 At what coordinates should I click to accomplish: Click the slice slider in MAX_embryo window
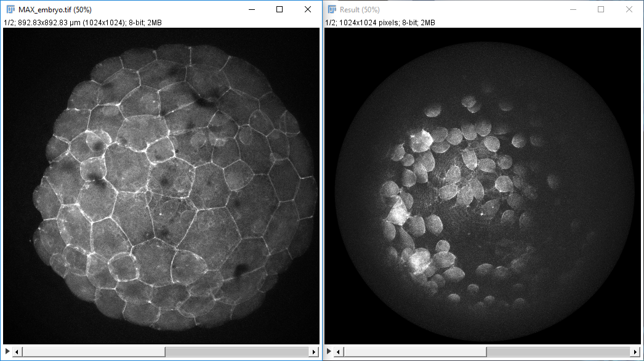pyautogui.click(x=237, y=352)
